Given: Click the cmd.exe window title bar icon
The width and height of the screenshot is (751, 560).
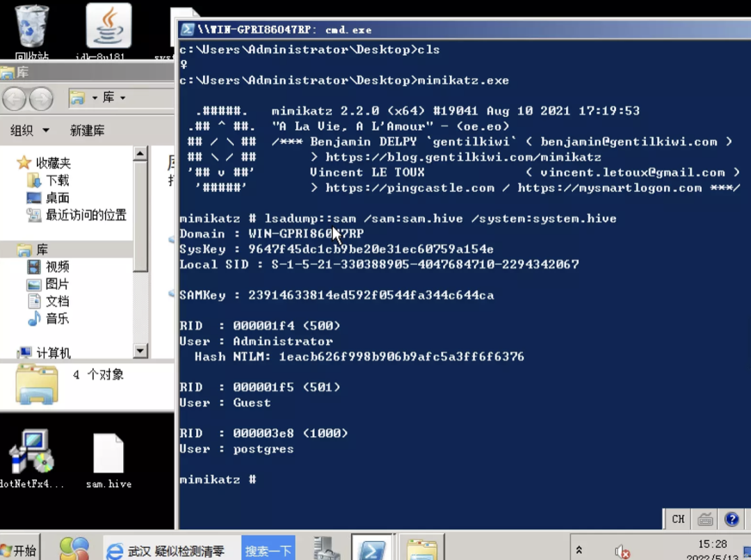Looking at the screenshot, I should [187, 29].
